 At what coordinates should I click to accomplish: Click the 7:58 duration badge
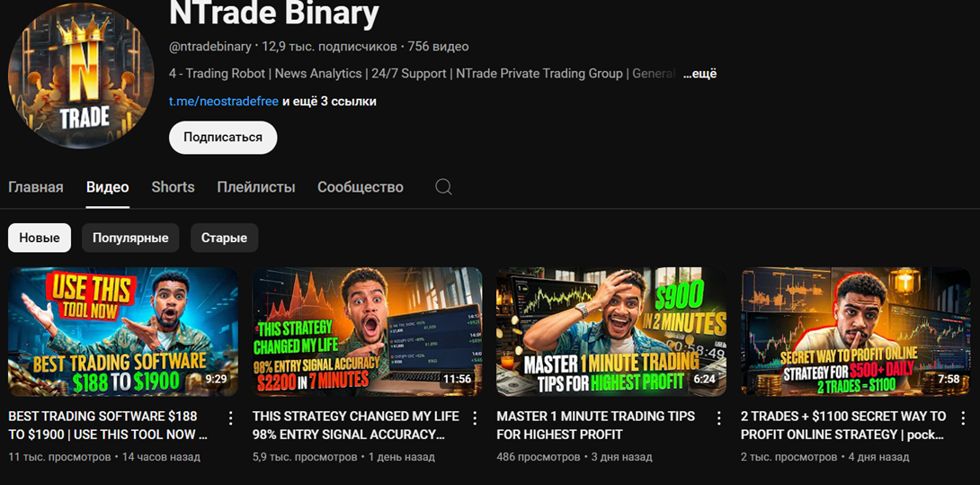click(949, 379)
